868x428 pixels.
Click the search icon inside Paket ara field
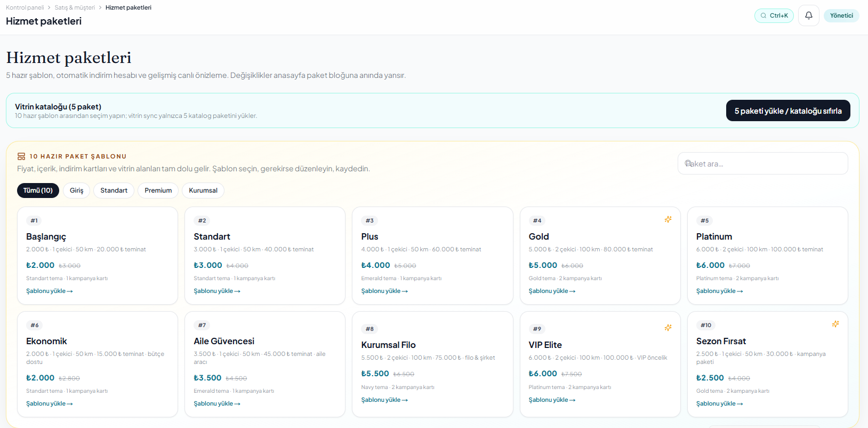(688, 163)
